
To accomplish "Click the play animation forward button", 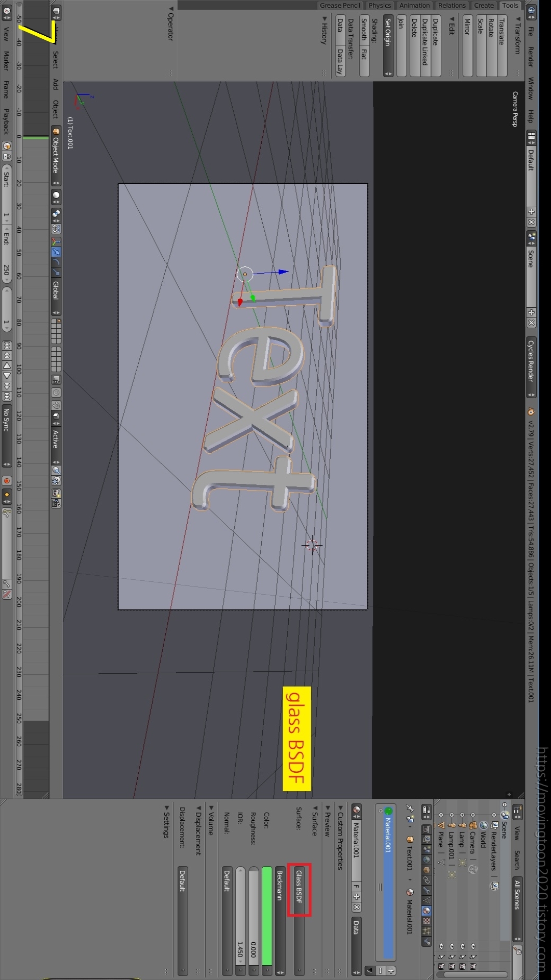I will (x=7, y=375).
